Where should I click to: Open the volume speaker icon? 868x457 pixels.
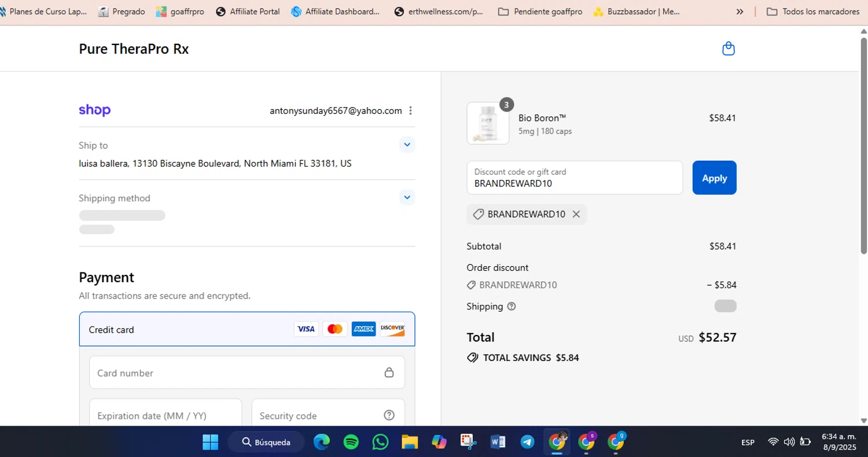click(789, 442)
